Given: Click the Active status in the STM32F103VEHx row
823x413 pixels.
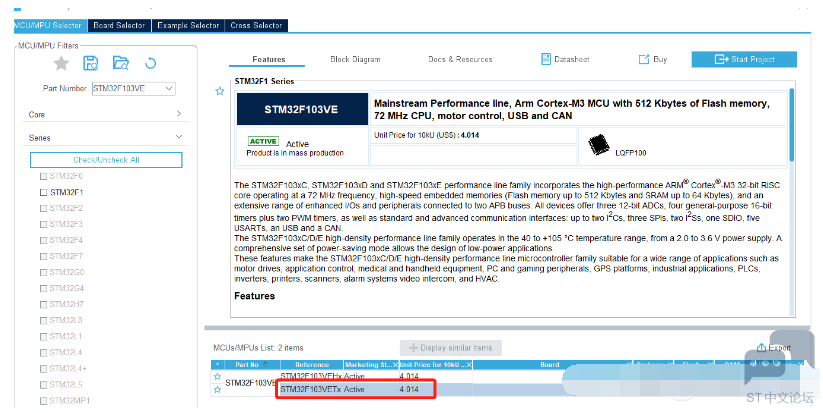Looking at the screenshot, I should click(x=354, y=376).
